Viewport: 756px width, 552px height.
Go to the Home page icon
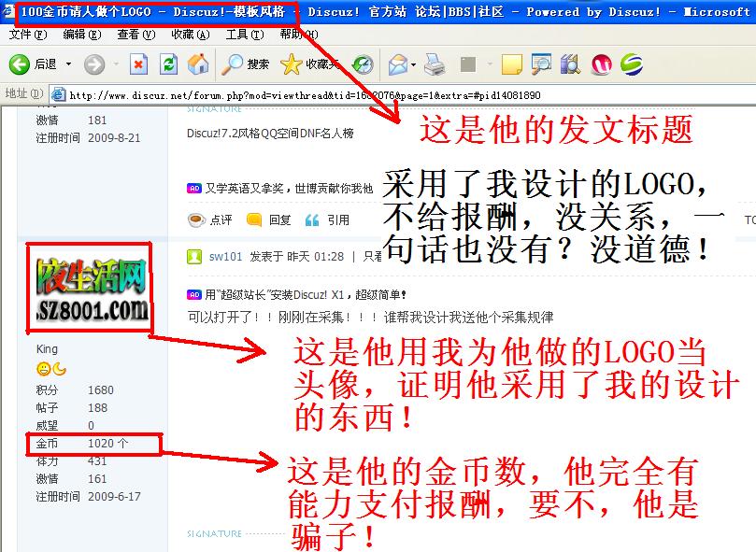tap(198, 64)
